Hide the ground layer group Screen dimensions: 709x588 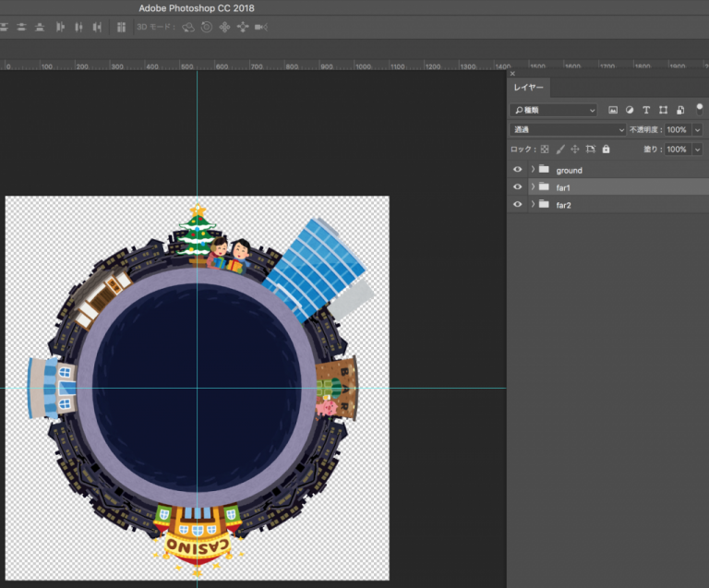click(x=517, y=170)
